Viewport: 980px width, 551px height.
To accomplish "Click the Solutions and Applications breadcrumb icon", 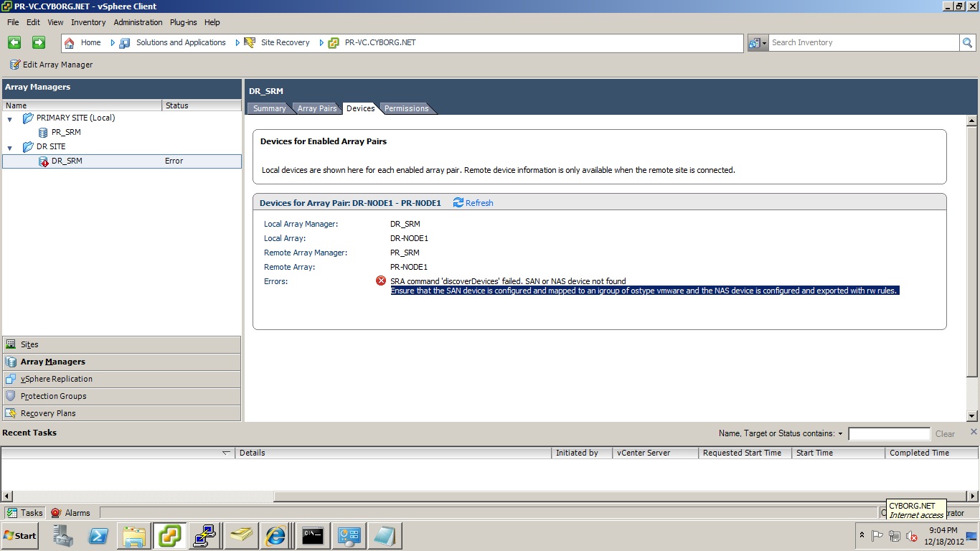I will (x=126, y=43).
